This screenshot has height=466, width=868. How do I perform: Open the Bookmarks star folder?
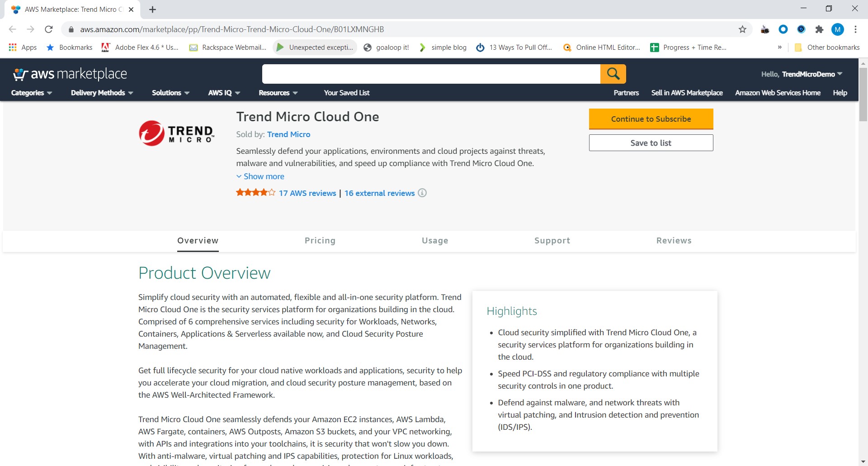click(x=69, y=48)
